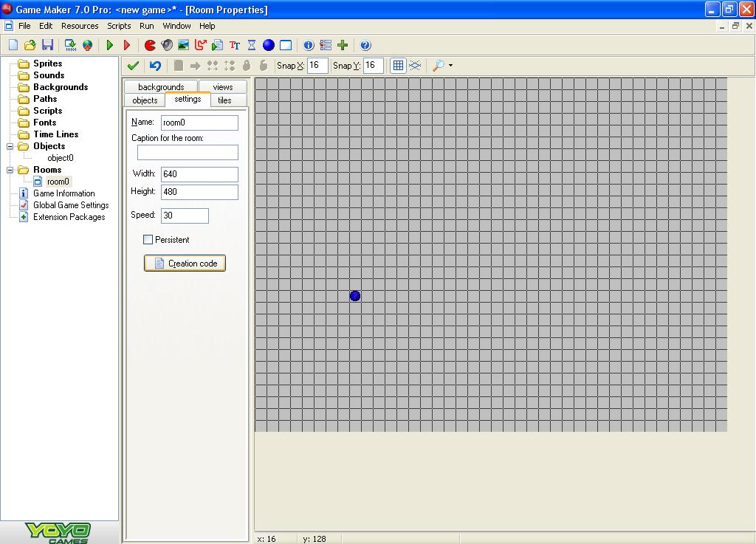
Task: Click the room Width input field
Action: [199, 174]
